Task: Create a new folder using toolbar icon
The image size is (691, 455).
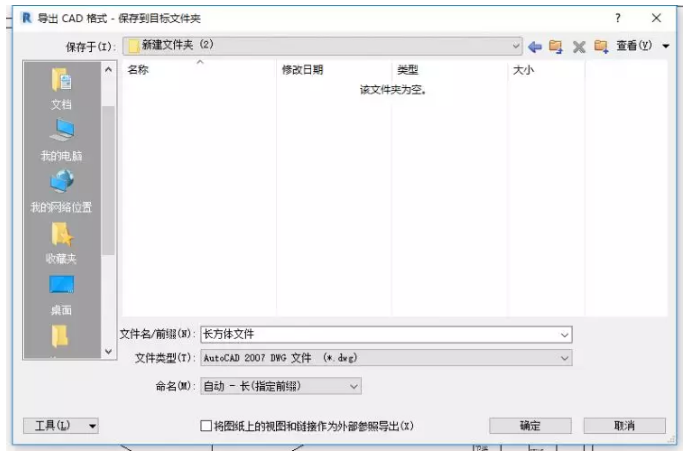Action: pyautogui.click(x=601, y=46)
